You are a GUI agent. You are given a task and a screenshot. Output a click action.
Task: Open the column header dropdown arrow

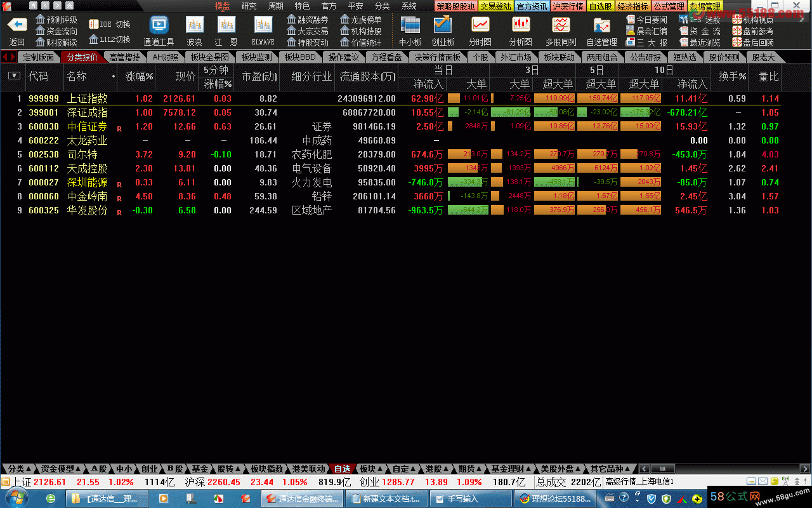coord(14,76)
